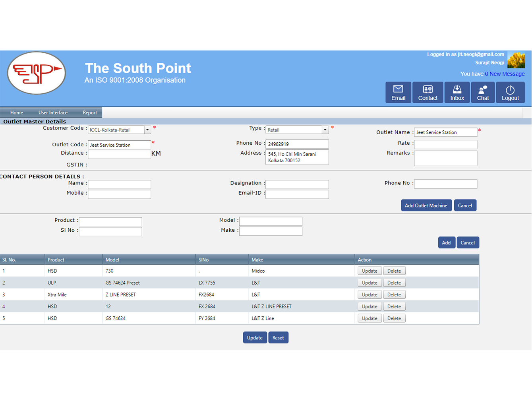Click the user profile tulip photo
532x401 pixels.
click(x=516, y=60)
